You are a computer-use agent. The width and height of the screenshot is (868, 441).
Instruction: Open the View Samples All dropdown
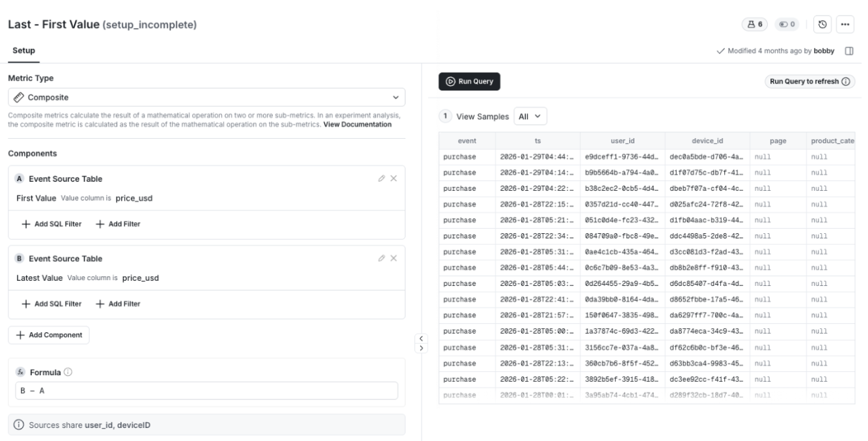(x=531, y=117)
